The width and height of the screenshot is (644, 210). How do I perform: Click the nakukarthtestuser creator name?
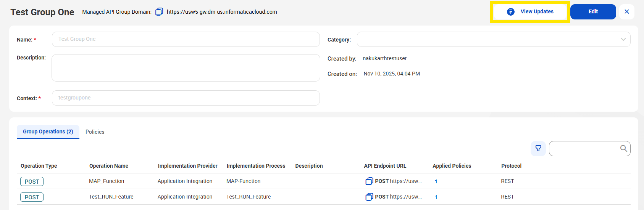385,59
